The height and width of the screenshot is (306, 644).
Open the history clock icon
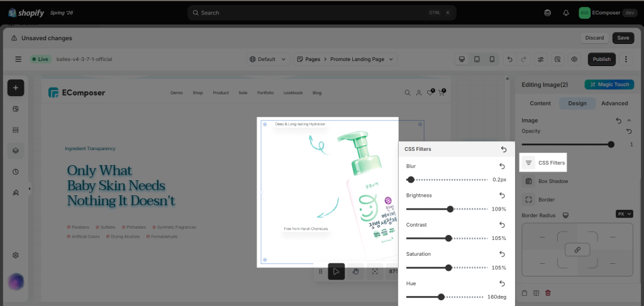16,172
